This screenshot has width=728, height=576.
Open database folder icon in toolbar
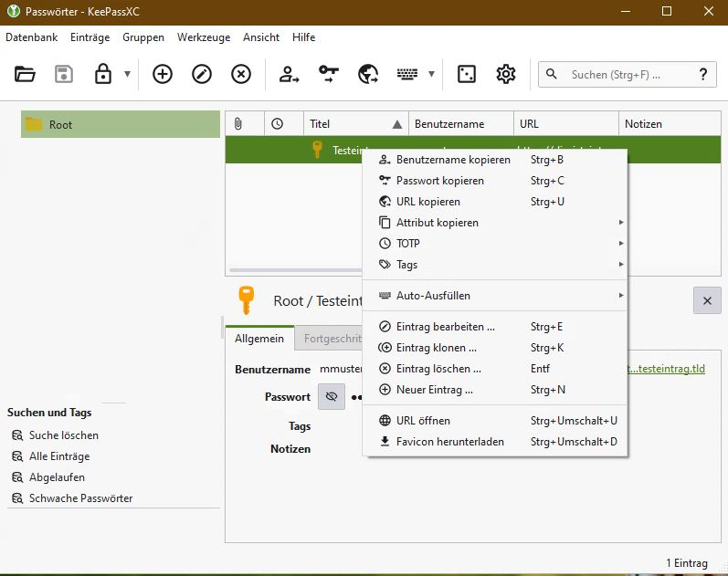(x=25, y=75)
